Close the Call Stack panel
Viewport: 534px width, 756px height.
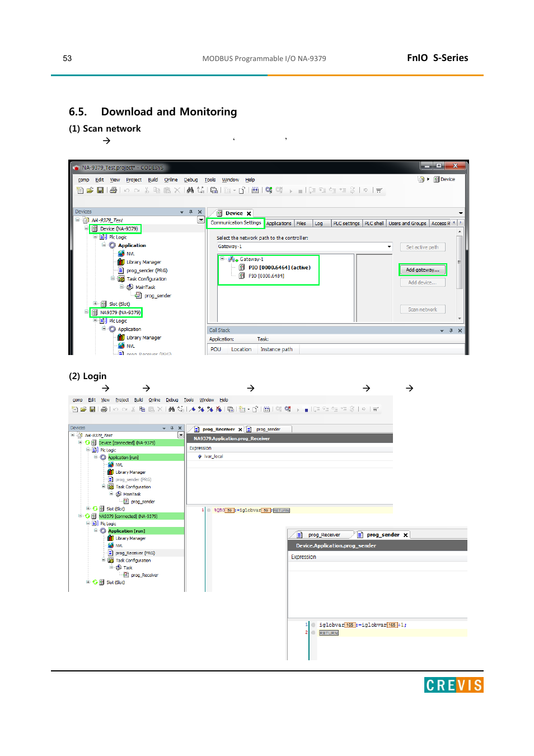(x=460, y=330)
